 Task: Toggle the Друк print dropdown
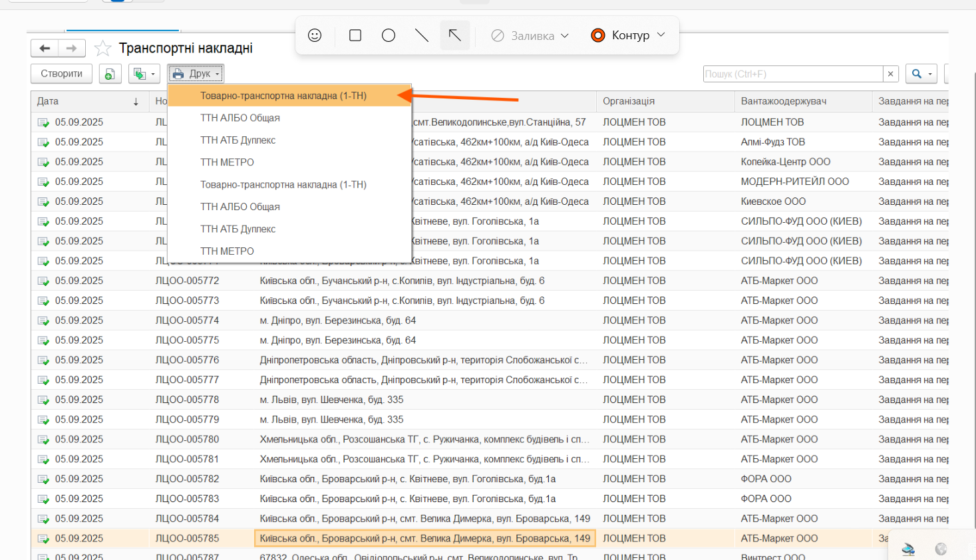[x=196, y=74]
